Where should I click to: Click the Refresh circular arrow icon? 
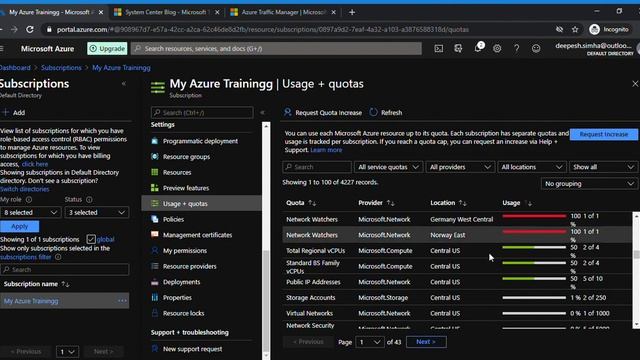coord(373,112)
